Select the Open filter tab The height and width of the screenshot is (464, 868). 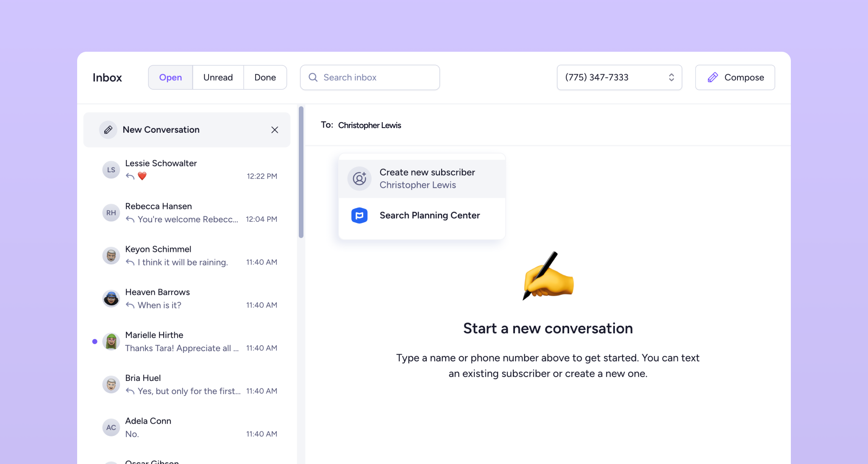pyautogui.click(x=170, y=77)
